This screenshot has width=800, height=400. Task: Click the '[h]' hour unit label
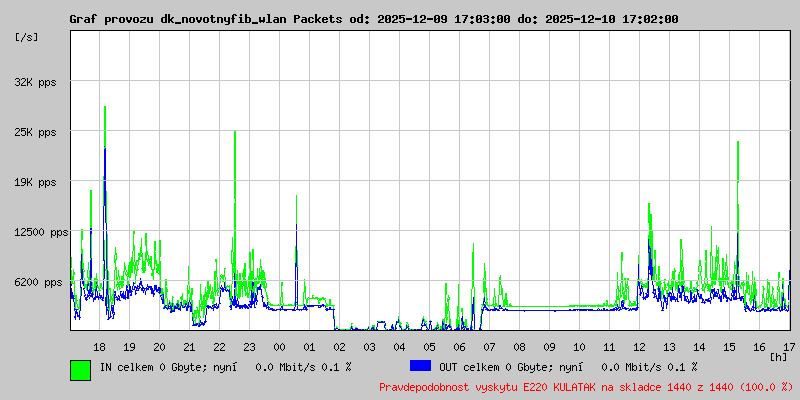[x=779, y=357]
